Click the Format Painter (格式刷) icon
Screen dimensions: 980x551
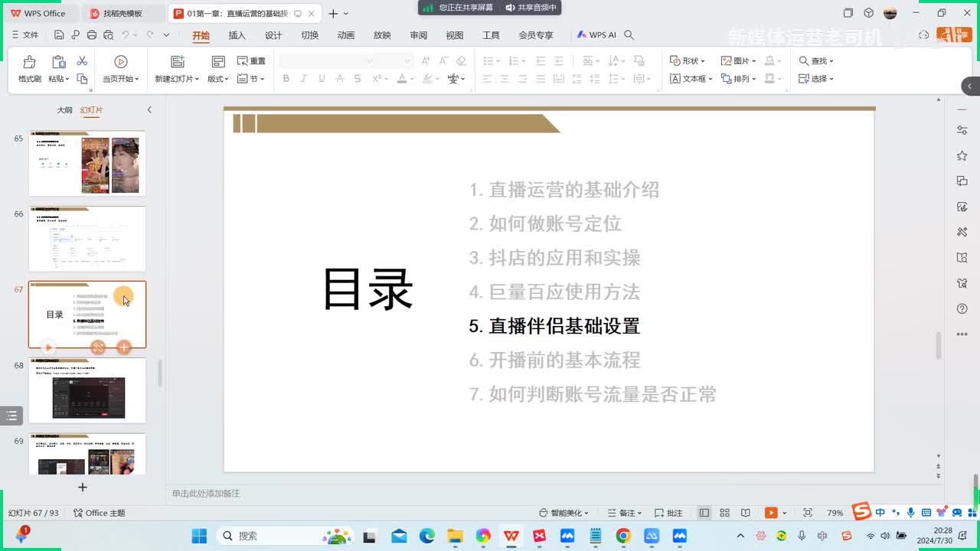[29, 62]
